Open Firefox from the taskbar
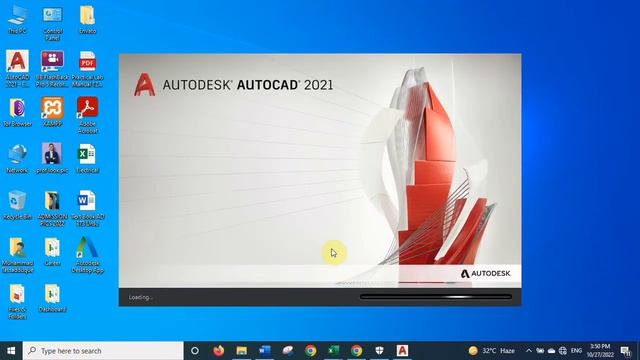Image resolution: width=640 pixels, height=360 pixels. coord(218,351)
